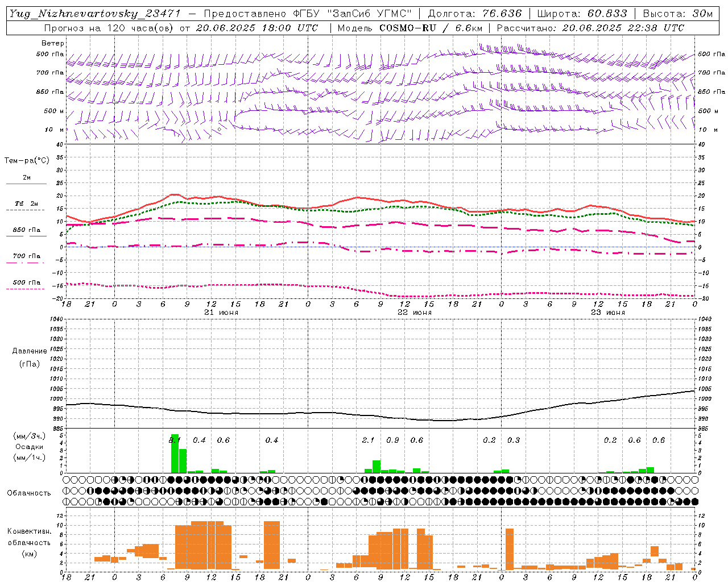
Task: Click the 'Ветер' wind panel label
Action: (53, 43)
